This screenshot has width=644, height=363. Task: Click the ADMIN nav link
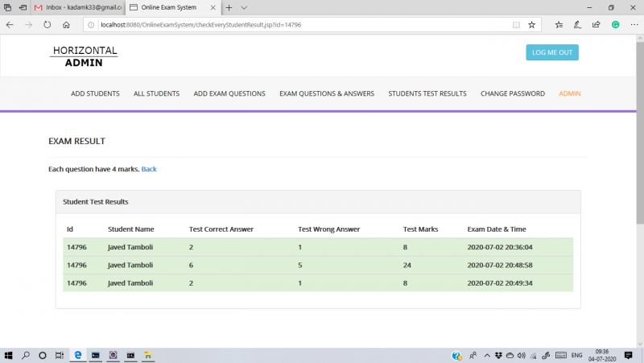[570, 93]
